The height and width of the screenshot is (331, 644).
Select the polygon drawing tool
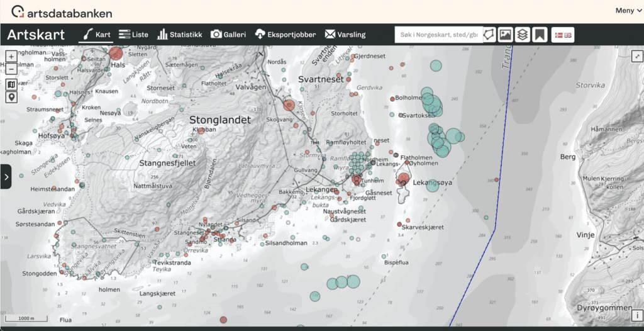pyautogui.click(x=488, y=35)
